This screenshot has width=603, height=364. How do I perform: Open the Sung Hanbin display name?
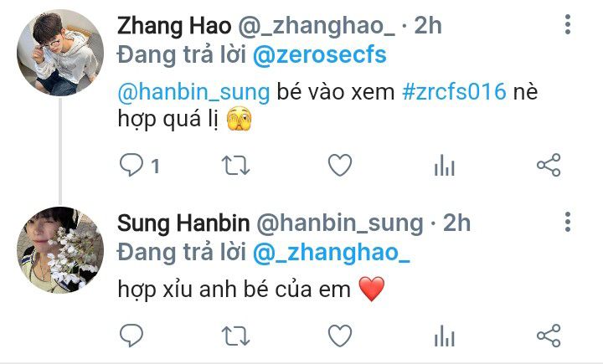[x=183, y=223]
